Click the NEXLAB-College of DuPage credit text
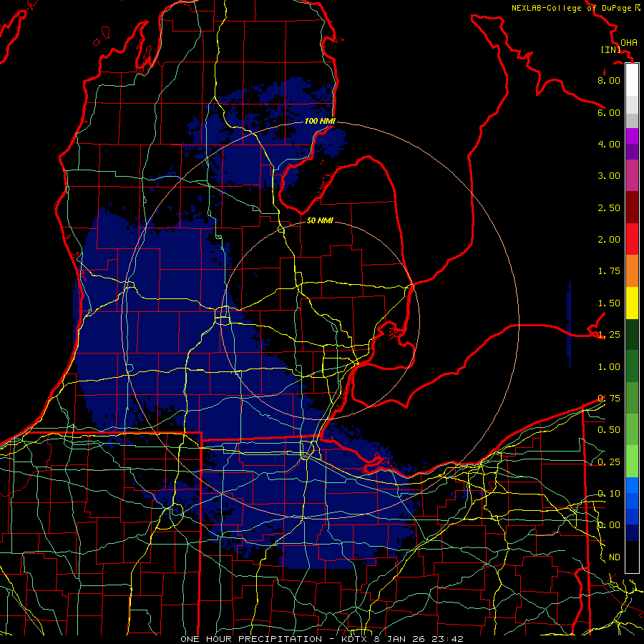Image resolution: width=644 pixels, height=644 pixels. pyautogui.click(x=571, y=8)
